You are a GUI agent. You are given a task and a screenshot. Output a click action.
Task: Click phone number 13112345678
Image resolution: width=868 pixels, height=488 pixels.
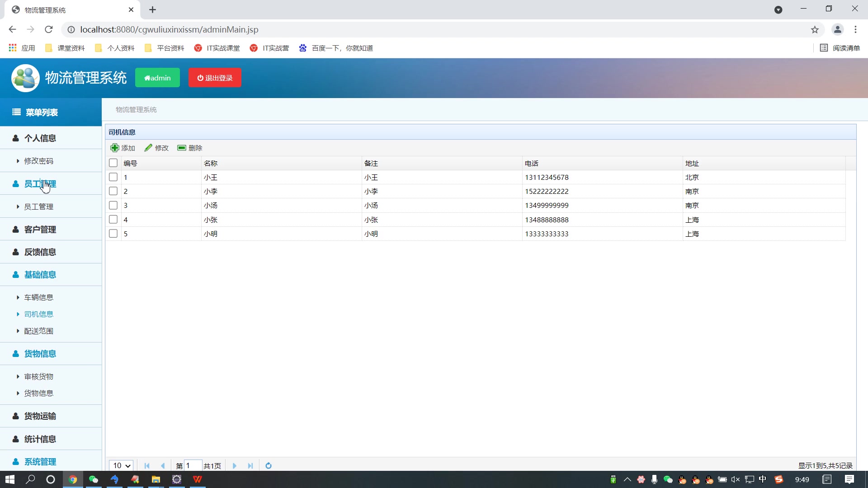[x=547, y=177]
